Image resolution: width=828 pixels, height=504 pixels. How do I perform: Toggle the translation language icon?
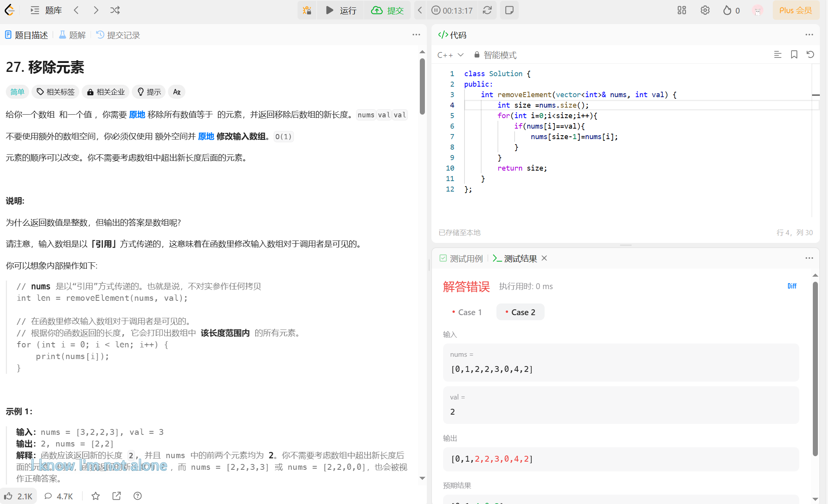pos(177,92)
